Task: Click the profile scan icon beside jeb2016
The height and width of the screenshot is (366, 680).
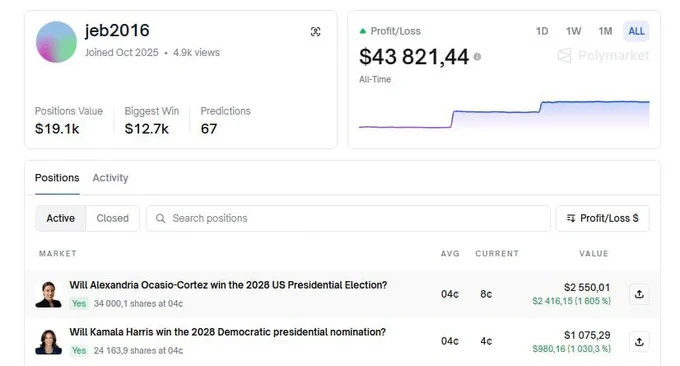Action: pyautogui.click(x=316, y=32)
